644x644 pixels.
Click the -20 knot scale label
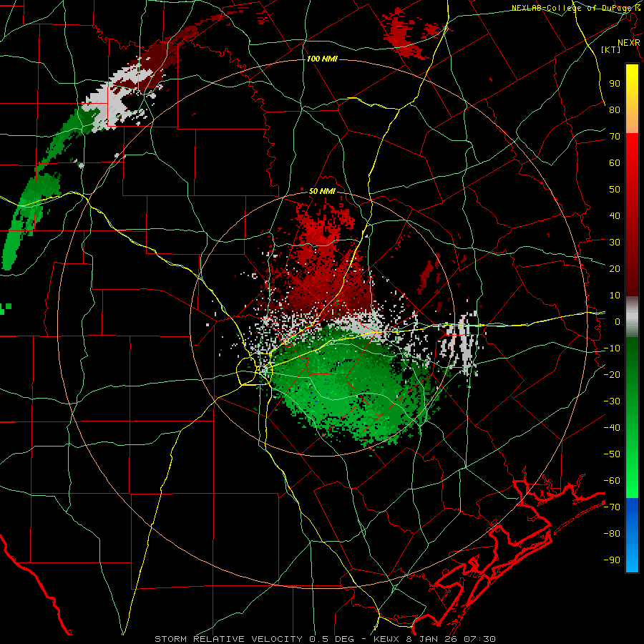click(612, 374)
